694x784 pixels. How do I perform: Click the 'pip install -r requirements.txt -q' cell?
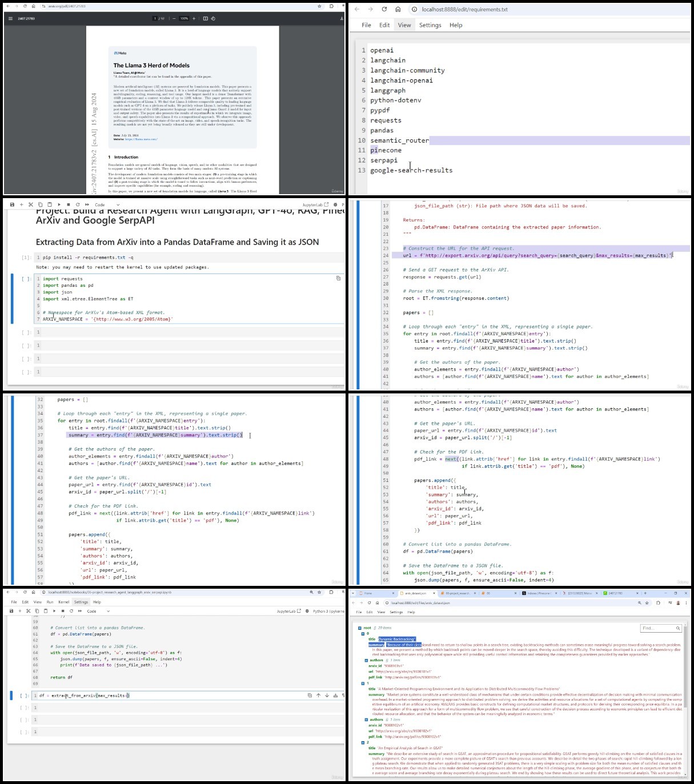(188, 258)
